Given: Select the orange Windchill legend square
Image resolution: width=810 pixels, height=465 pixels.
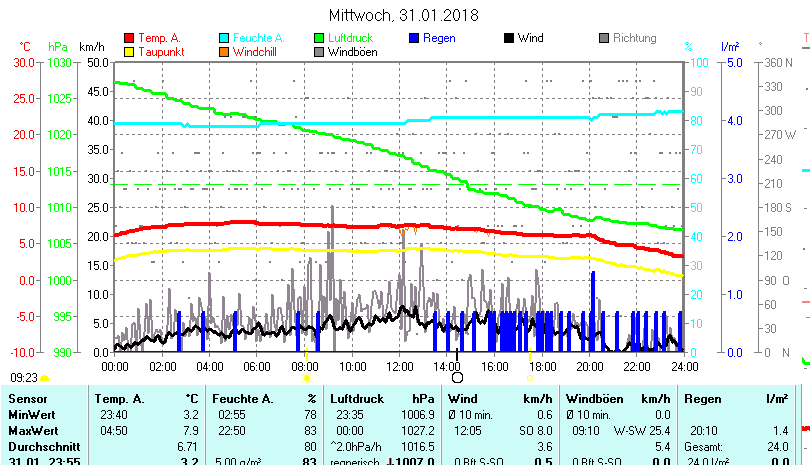Looking at the screenshot, I should tap(224, 51).
